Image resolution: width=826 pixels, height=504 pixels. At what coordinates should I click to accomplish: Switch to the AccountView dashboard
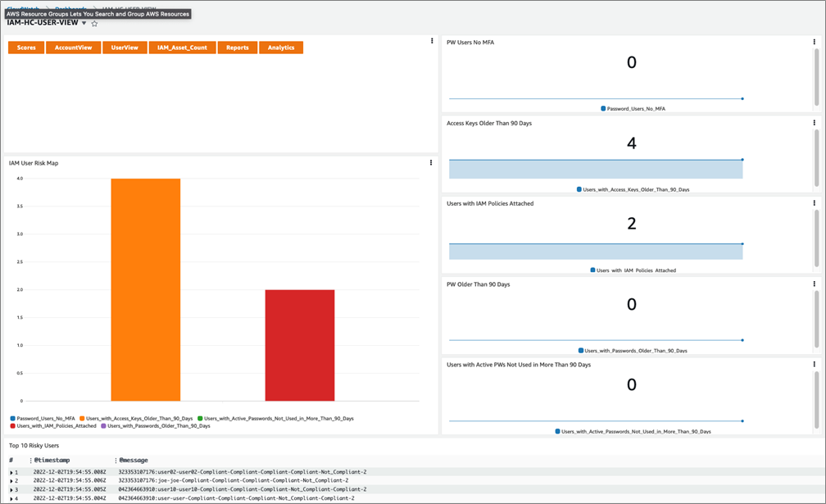73,48
